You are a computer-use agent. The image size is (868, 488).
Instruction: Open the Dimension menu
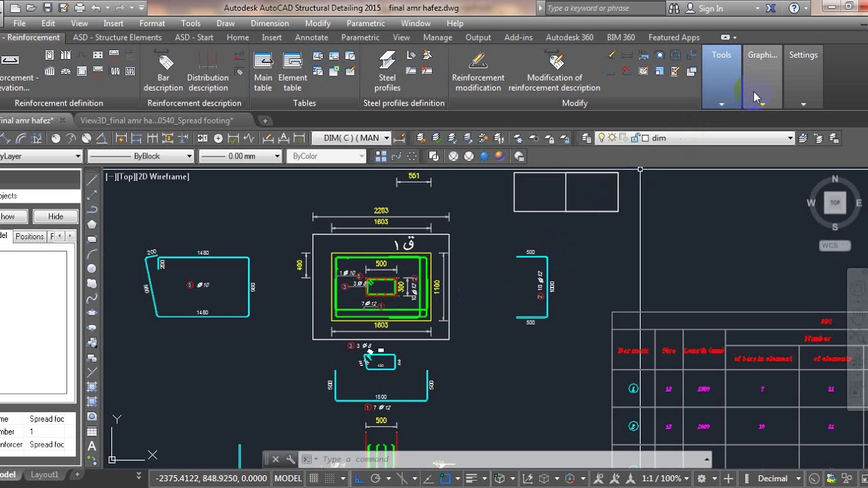coord(269,23)
